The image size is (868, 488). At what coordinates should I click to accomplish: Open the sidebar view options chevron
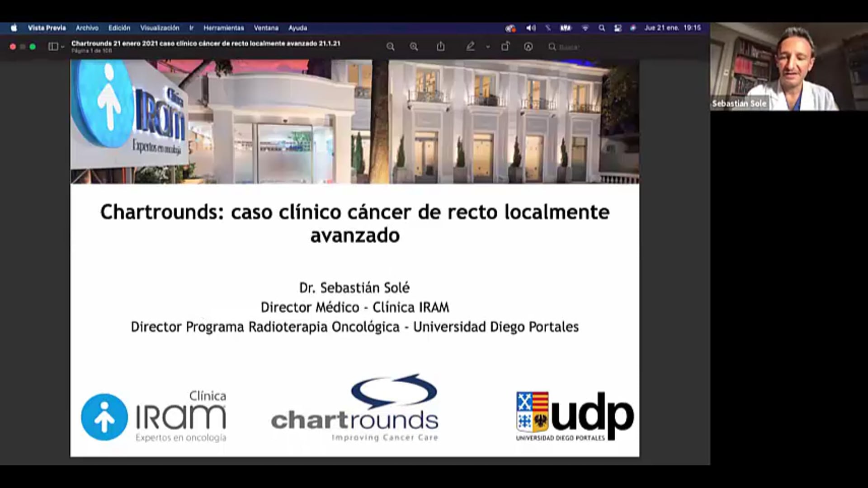pos(62,47)
